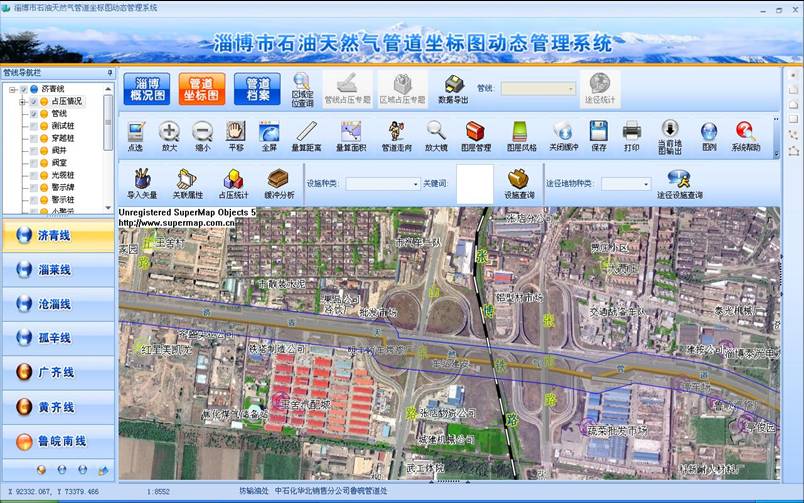This screenshot has width=804, height=503.
Task: Check the 光缆桩 layer checkbox
Action: (34, 175)
